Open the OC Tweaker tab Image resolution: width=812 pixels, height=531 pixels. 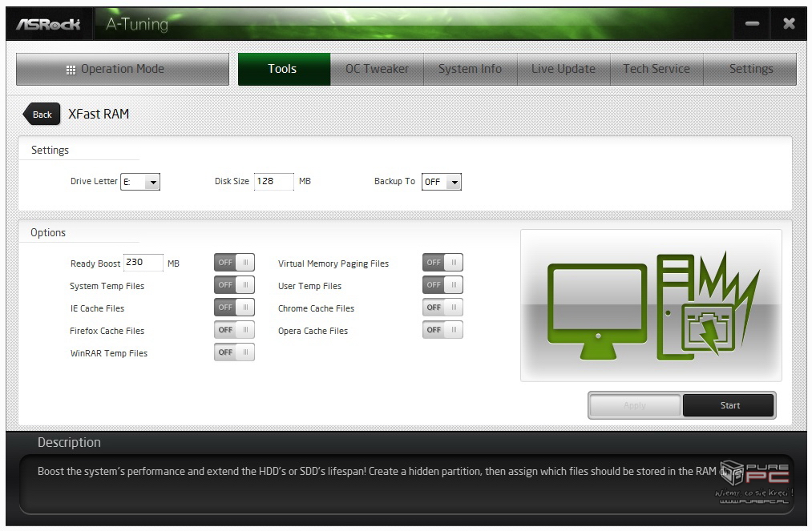pyautogui.click(x=377, y=69)
